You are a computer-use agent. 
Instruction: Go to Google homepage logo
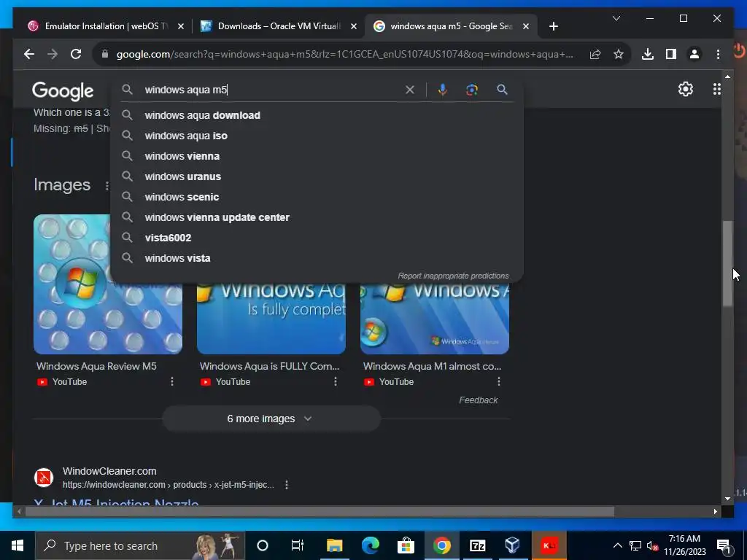[63, 90]
